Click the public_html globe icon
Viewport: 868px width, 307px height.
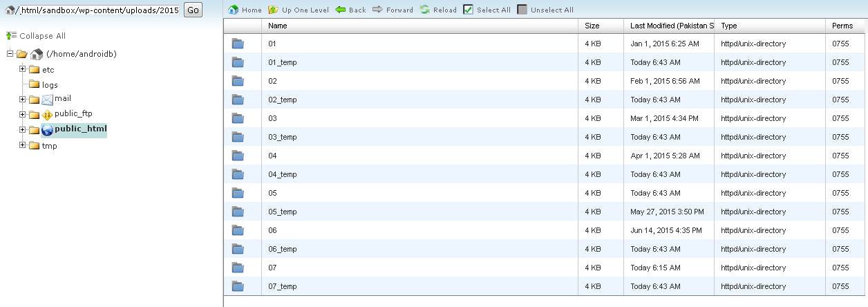(x=47, y=129)
